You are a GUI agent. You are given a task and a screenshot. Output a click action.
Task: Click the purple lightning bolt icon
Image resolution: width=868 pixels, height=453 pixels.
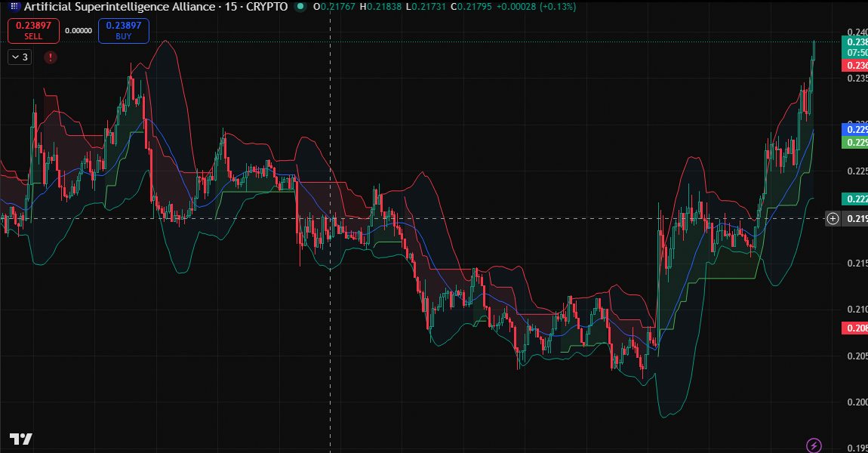814,445
